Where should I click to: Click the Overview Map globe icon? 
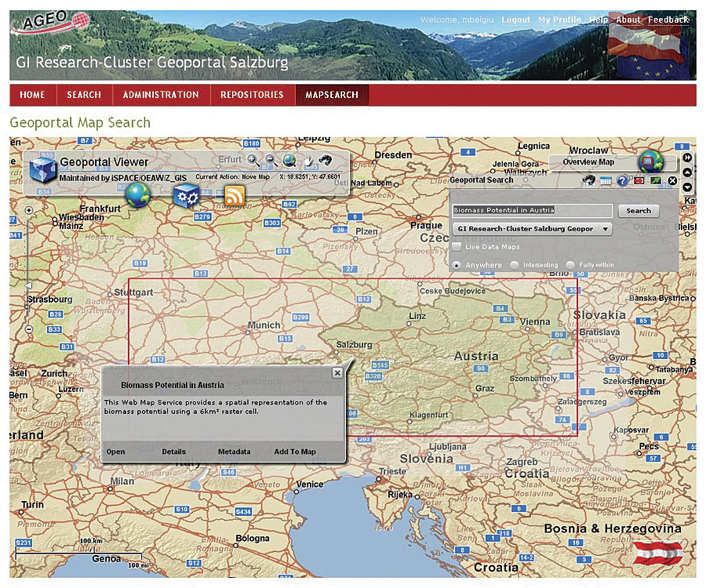(651, 161)
